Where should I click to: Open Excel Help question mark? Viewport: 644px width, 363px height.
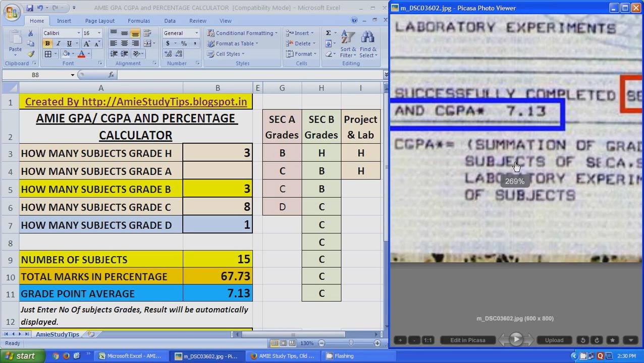(x=354, y=21)
